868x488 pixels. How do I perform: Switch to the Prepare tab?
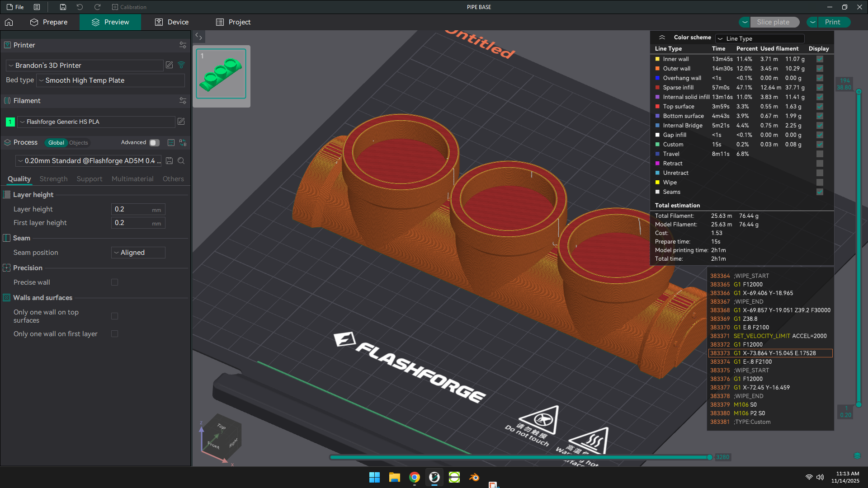[x=49, y=22]
